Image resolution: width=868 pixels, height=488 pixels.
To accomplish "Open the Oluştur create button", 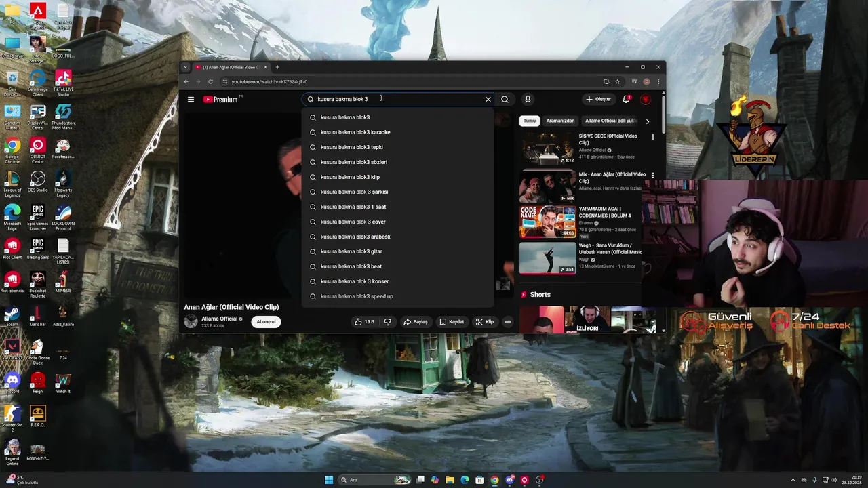I will coord(599,99).
